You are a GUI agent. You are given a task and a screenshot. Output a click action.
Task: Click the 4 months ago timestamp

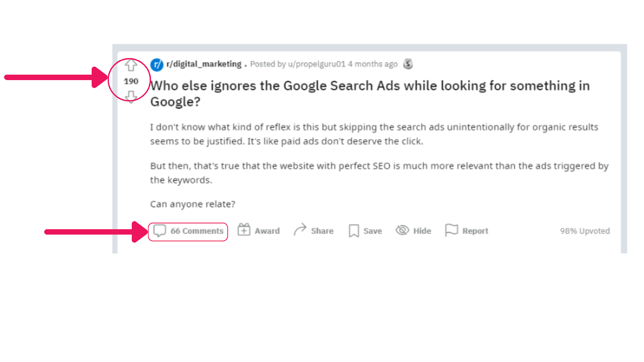coord(372,64)
